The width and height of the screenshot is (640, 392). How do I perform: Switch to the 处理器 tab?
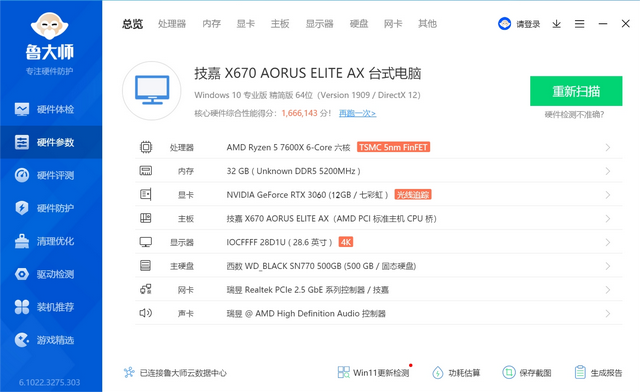[172, 24]
